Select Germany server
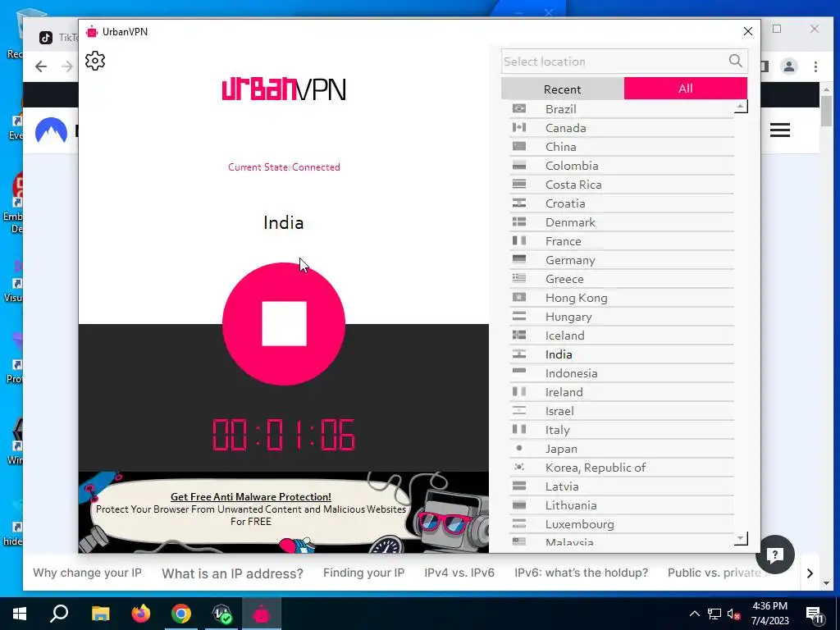The width and height of the screenshot is (840, 630). 622,260
